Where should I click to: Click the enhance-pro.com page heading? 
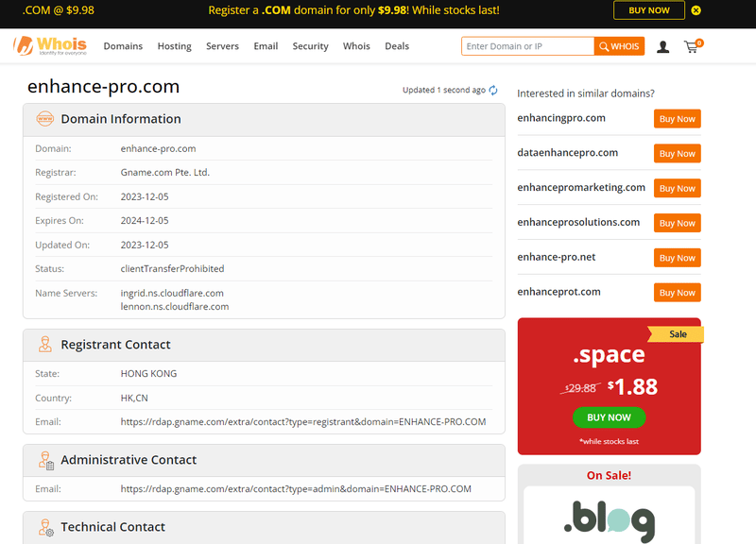tap(103, 86)
